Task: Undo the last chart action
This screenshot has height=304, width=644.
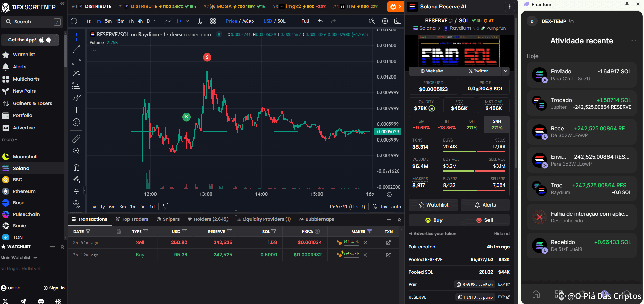Action: [321, 21]
